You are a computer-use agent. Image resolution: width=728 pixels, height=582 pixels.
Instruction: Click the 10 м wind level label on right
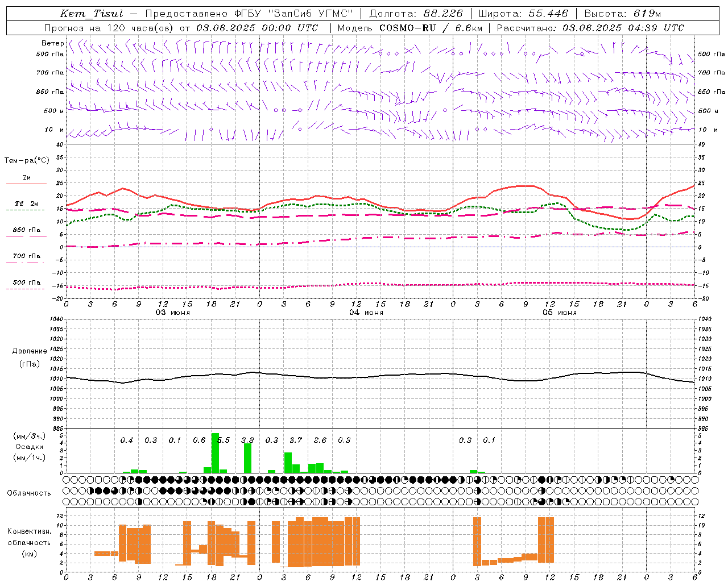[708, 130]
